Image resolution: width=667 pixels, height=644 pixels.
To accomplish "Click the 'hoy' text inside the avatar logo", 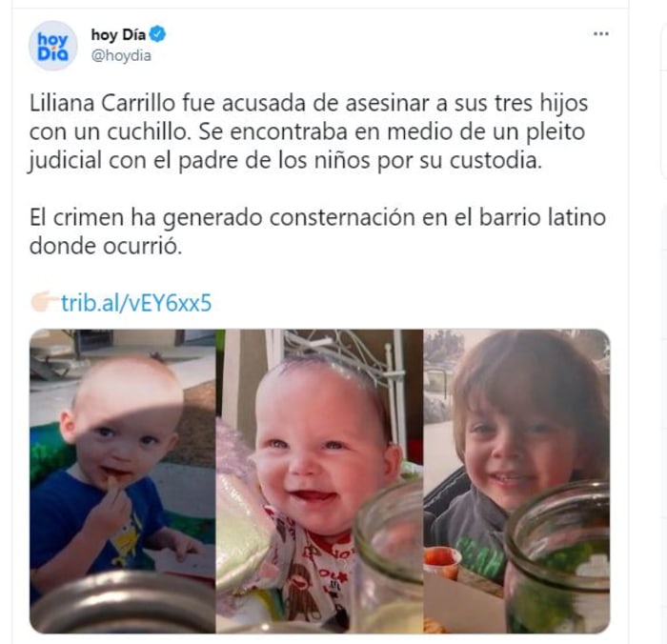I will pyautogui.click(x=52, y=40).
